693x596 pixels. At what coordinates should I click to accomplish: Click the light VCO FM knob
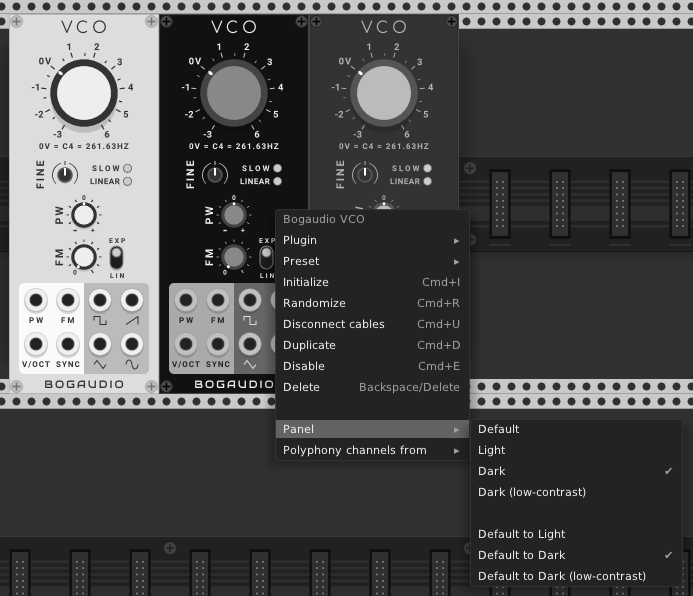click(x=84, y=257)
